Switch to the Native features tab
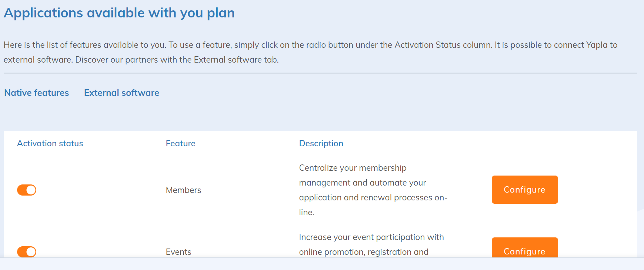 tap(37, 93)
